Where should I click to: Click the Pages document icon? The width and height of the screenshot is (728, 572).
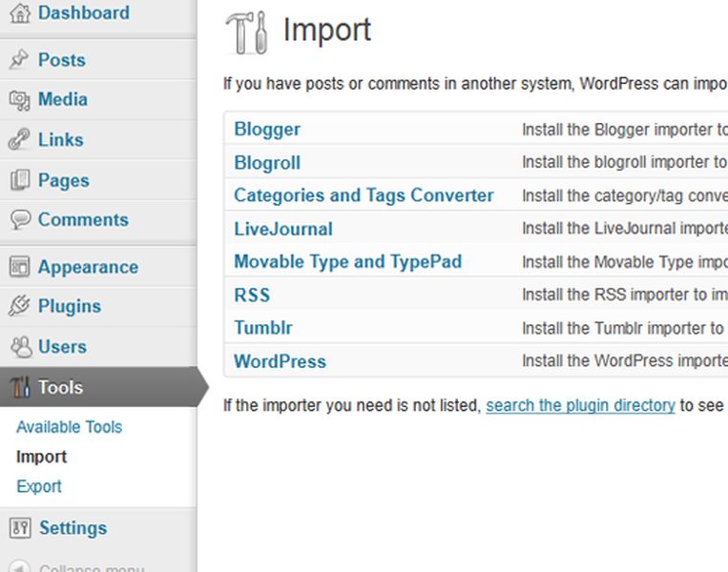(x=19, y=180)
